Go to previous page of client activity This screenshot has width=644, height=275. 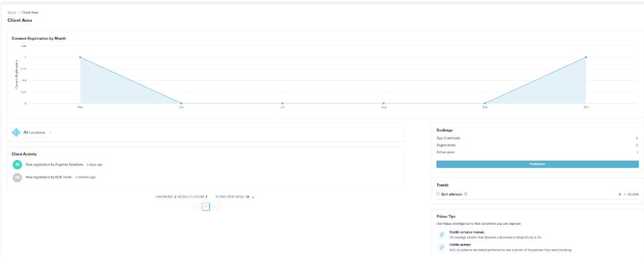coord(197,207)
